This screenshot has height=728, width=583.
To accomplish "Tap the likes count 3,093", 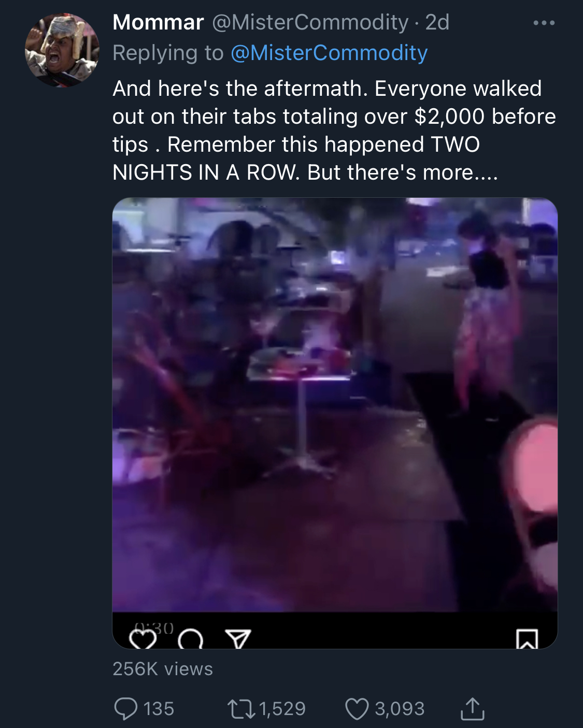I will (x=400, y=709).
